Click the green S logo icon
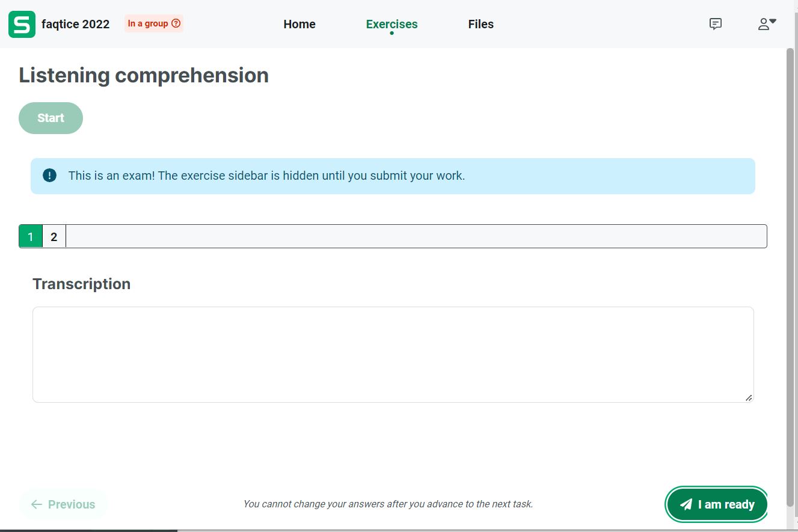This screenshot has width=798, height=532. [x=22, y=25]
